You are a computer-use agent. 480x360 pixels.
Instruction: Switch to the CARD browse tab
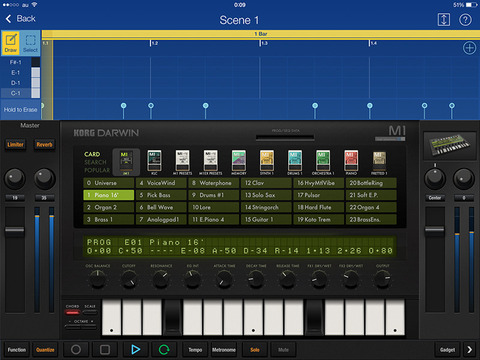(92, 154)
